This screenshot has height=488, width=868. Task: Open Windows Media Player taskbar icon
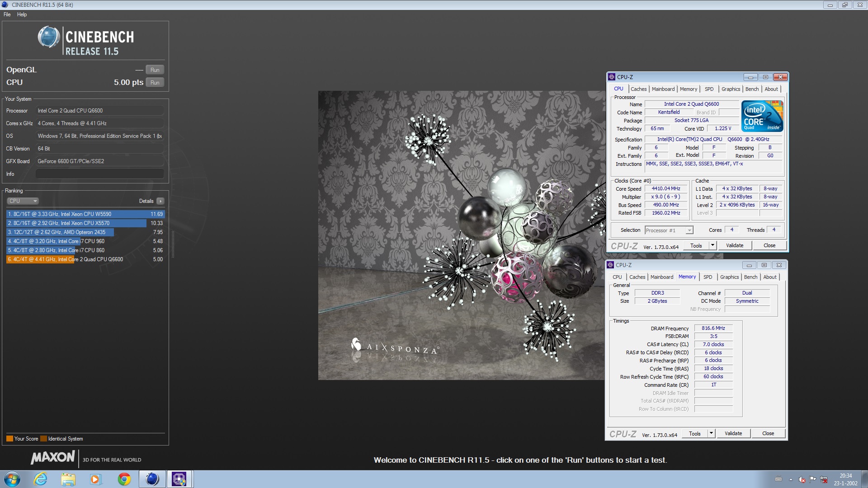pyautogui.click(x=95, y=479)
